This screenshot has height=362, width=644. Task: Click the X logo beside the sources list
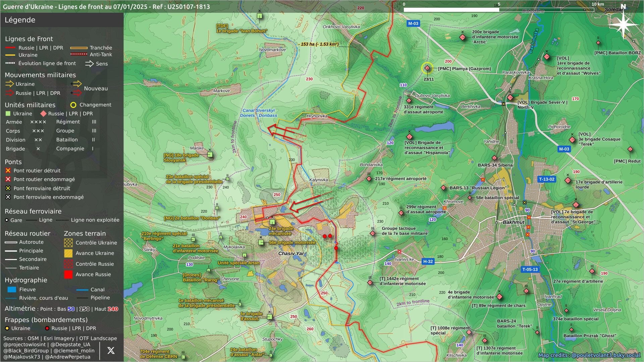[111, 350]
